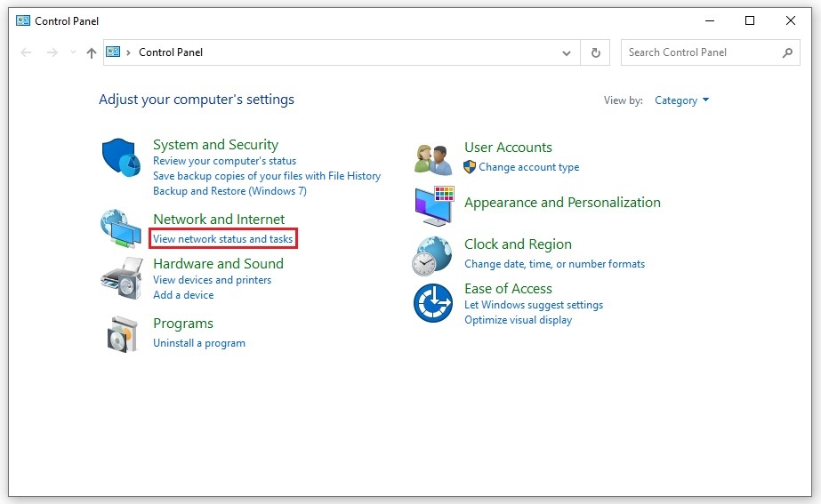The width and height of the screenshot is (821, 504).
Task: Select View devices and printers
Action: coord(212,280)
